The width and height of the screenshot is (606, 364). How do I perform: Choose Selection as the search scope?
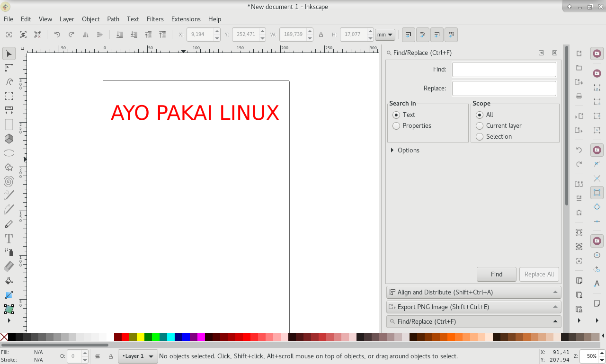click(x=480, y=136)
